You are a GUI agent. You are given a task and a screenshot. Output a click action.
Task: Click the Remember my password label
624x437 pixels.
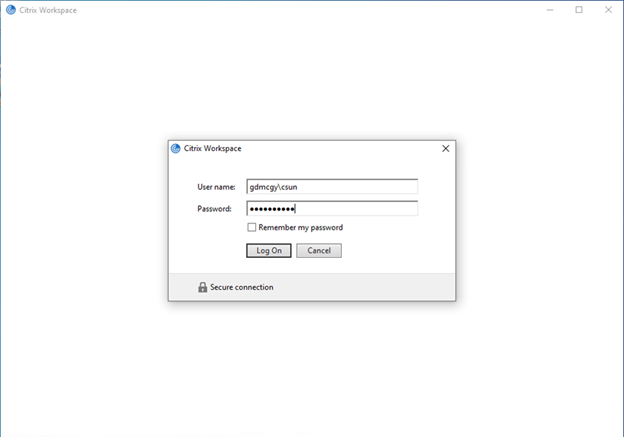pyautogui.click(x=300, y=227)
